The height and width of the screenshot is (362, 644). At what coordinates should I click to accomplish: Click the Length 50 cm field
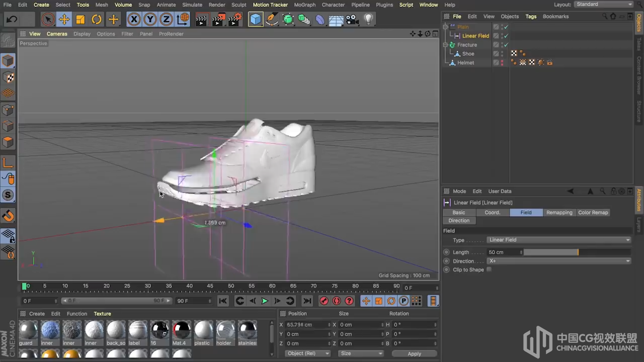(x=504, y=252)
